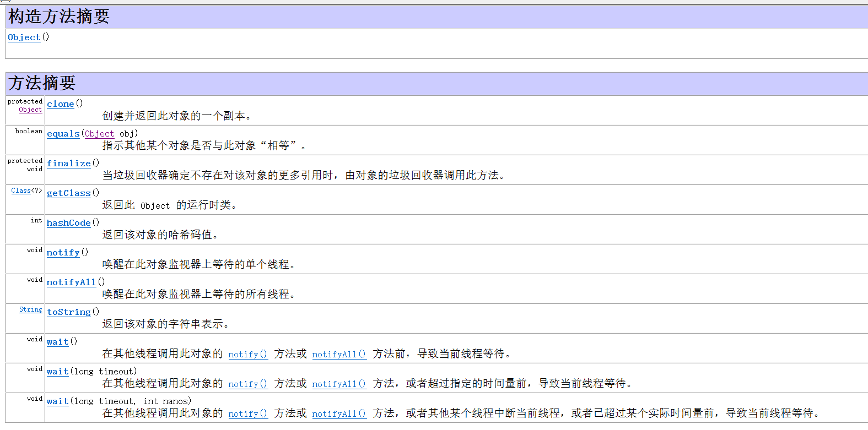Click the getClass description 返回此 Object 的运行时类
The height and width of the screenshot is (430, 868).
170,205
